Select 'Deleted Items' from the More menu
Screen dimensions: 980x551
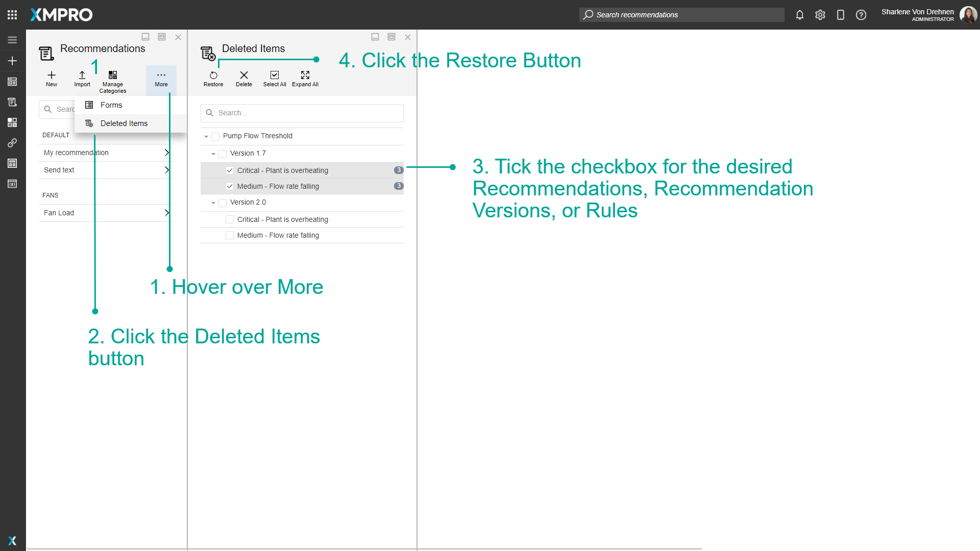[124, 123]
